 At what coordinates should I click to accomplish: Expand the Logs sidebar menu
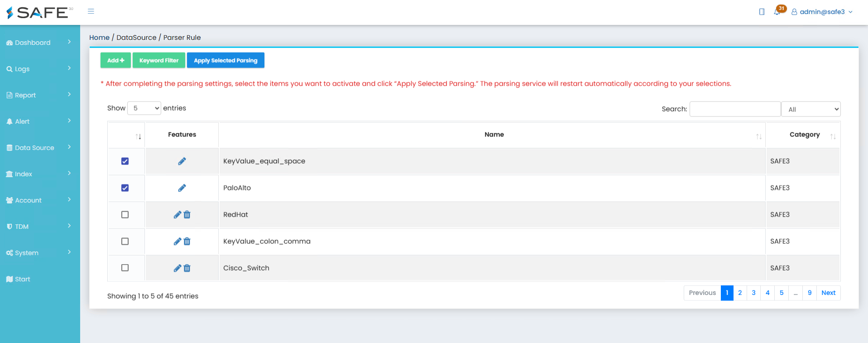pyautogui.click(x=40, y=69)
